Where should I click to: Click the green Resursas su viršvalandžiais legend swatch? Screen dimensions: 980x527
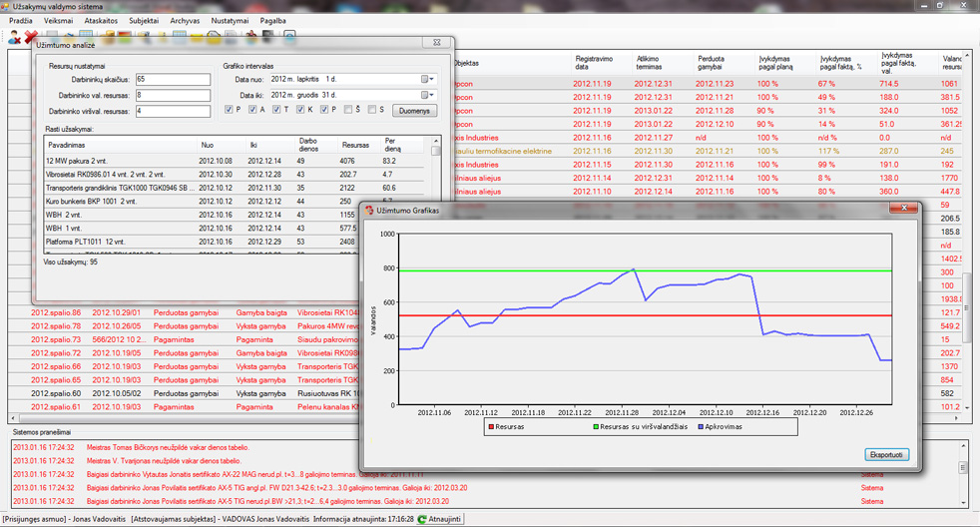[596, 427]
